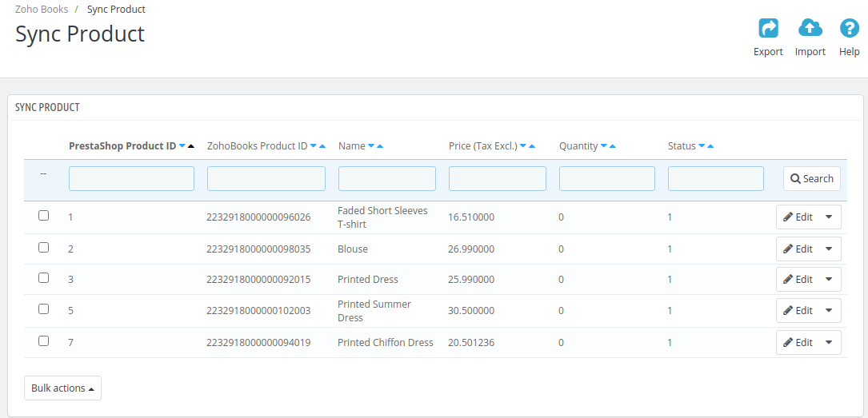Tick checkbox for Printed Dress row
Image resolution: width=868 pixels, height=418 pixels.
(43, 278)
